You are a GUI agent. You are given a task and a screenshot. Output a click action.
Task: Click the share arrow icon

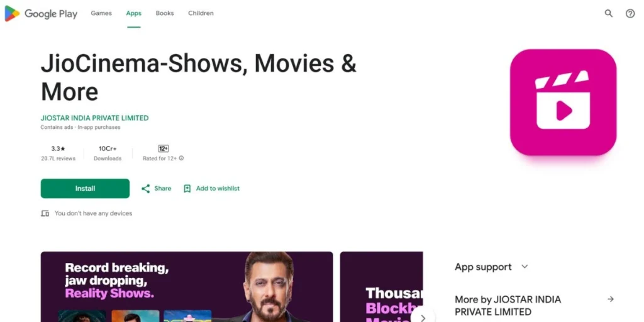point(145,189)
